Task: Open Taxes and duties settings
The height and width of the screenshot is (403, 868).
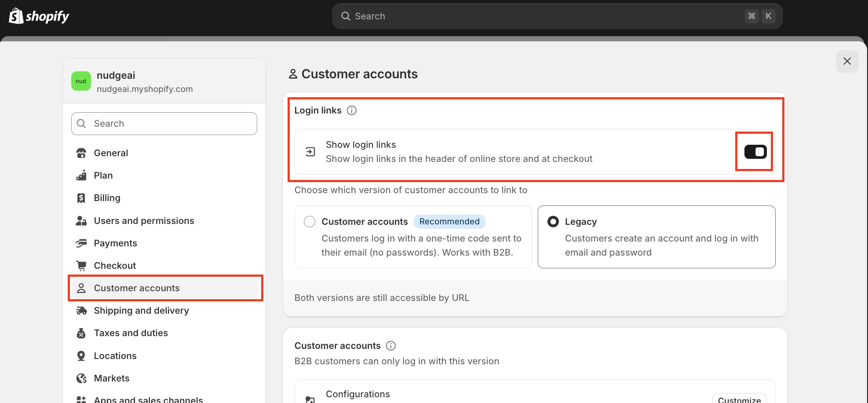Action: (x=164, y=333)
